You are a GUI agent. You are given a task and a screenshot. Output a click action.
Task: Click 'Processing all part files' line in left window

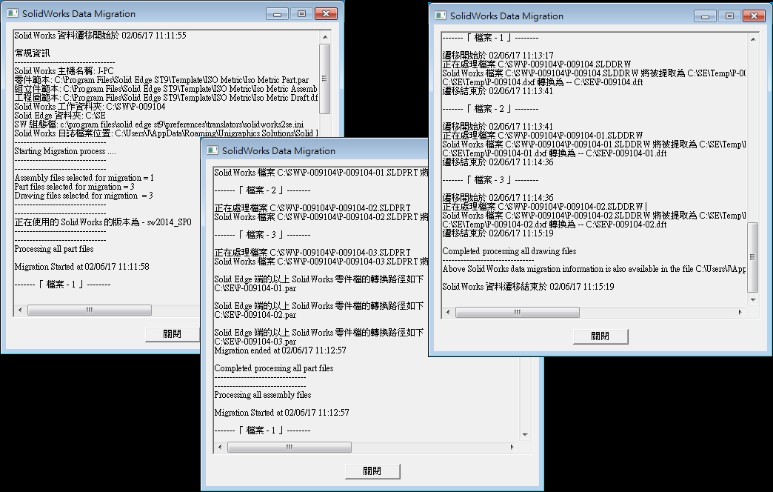point(54,249)
